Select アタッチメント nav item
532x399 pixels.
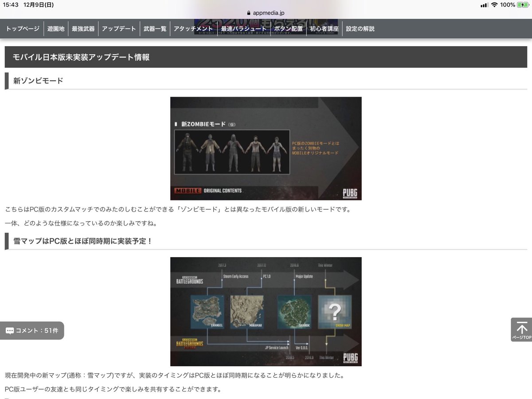tap(194, 29)
